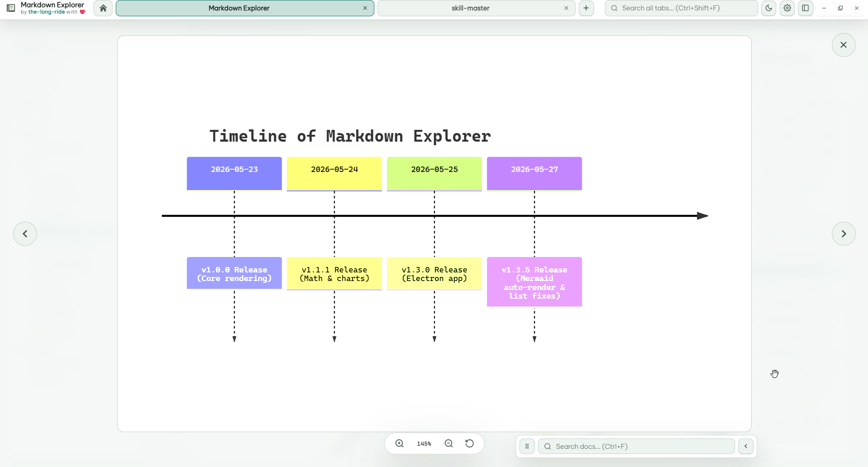Zoom in on the diagram
Screen dimensions: 868x467
click(x=400, y=443)
